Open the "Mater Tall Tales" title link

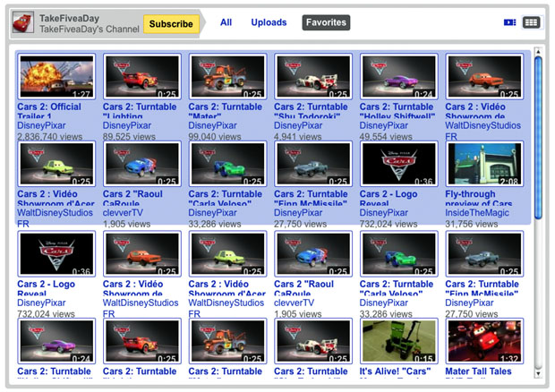(x=478, y=371)
